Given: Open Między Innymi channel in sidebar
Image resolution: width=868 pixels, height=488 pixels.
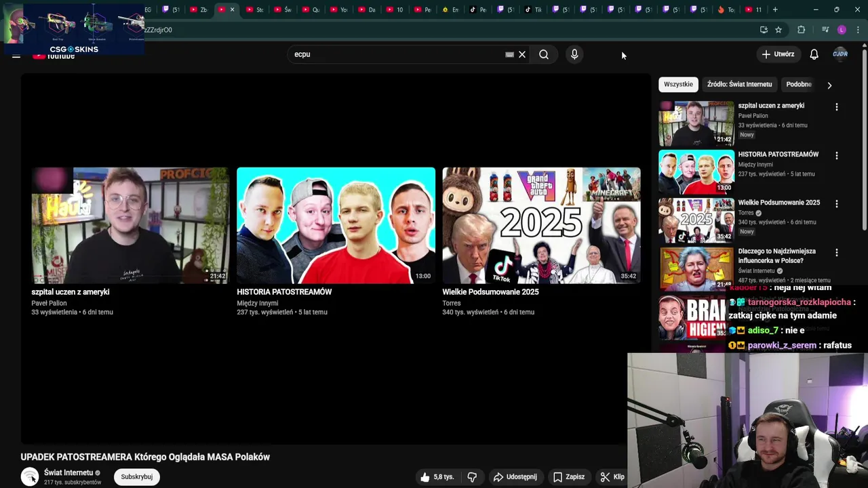Looking at the screenshot, I should (x=755, y=164).
